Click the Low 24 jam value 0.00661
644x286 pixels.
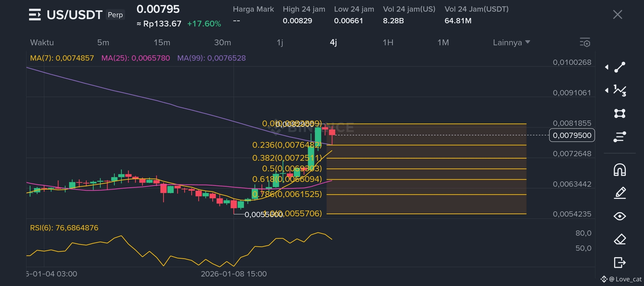pos(348,21)
